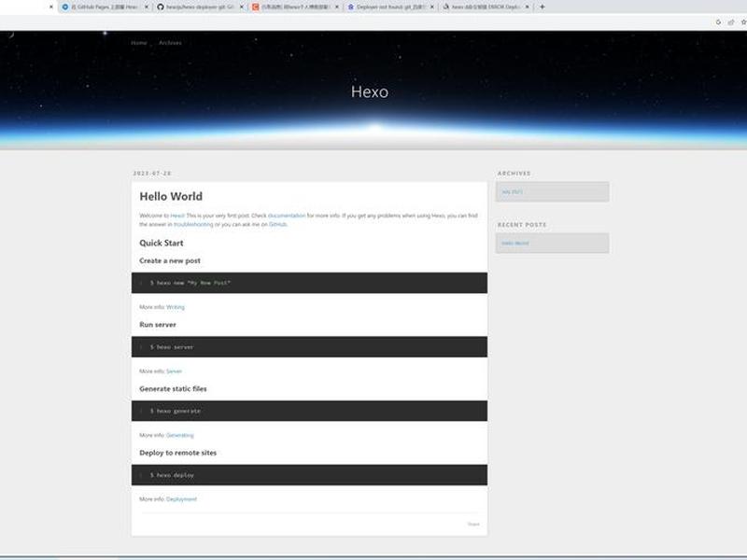The image size is (747, 560).
Task: Open the Hello World post title
Action: (171, 196)
